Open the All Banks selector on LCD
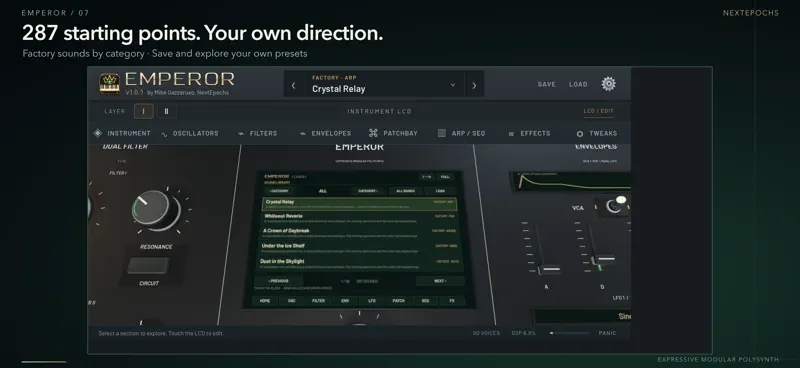The image size is (800, 368). [406, 191]
